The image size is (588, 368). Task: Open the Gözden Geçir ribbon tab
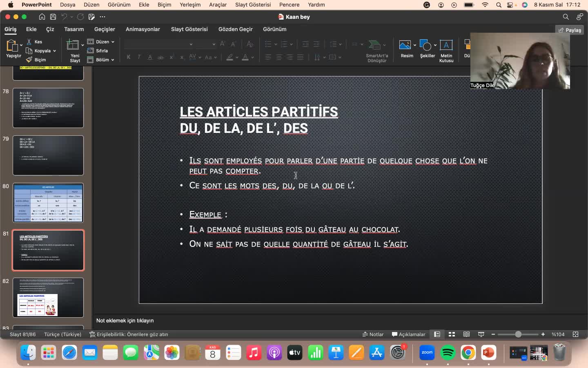236,29
